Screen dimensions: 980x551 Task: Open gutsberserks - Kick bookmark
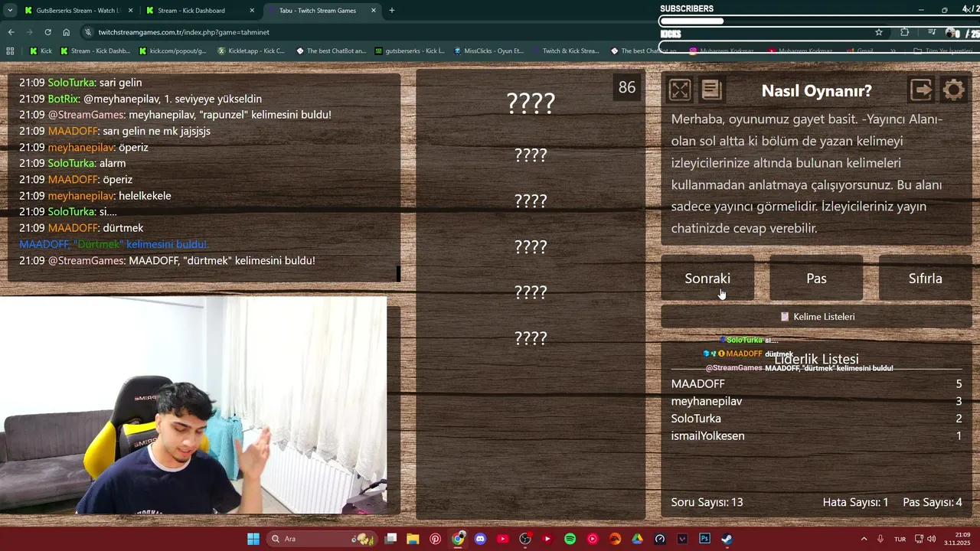pos(410,51)
